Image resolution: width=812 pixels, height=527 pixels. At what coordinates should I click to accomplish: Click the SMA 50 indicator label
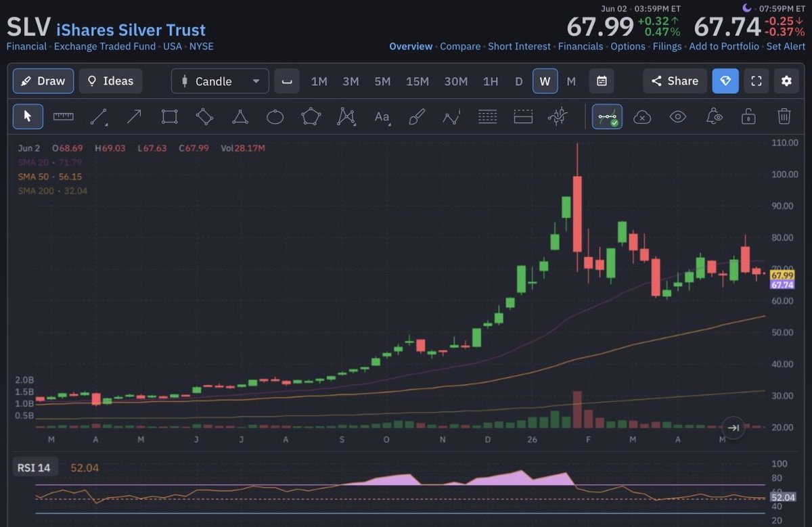coord(50,177)
